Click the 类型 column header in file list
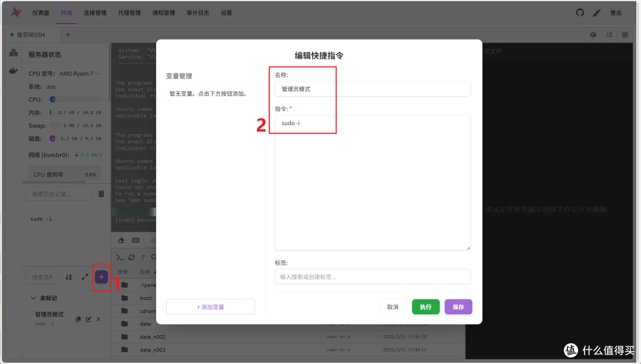Screen dimensions: 641x364 (x=123, y=272)
